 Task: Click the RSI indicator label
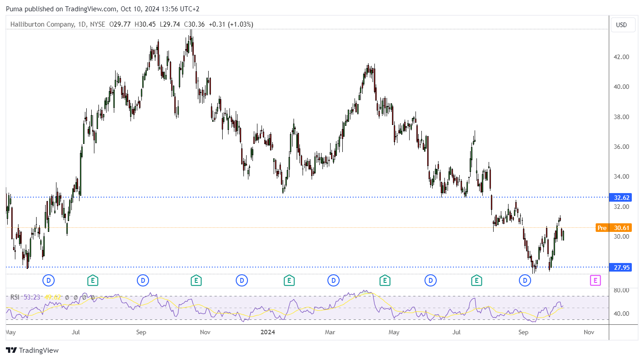pyautogui.click(x=15, y=297)
